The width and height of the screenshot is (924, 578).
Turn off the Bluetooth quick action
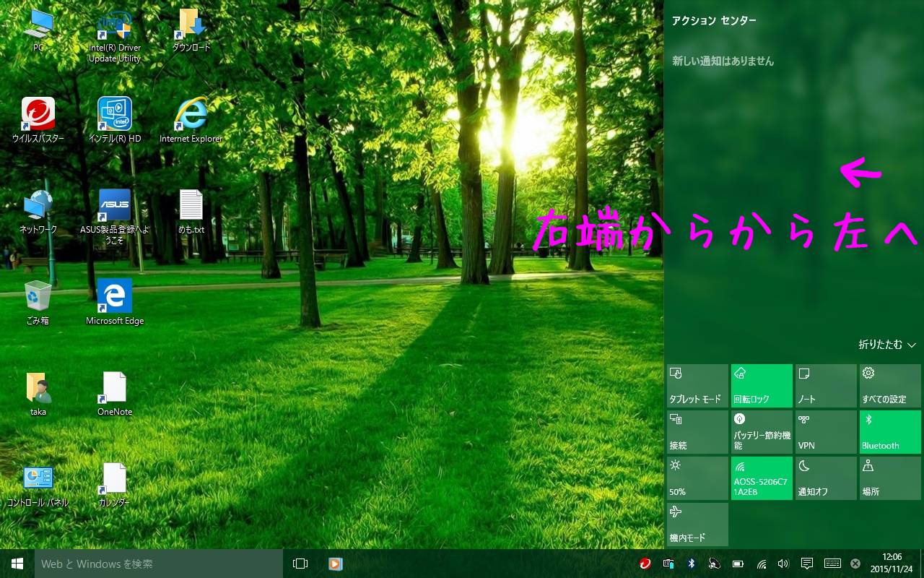(890, 432)
